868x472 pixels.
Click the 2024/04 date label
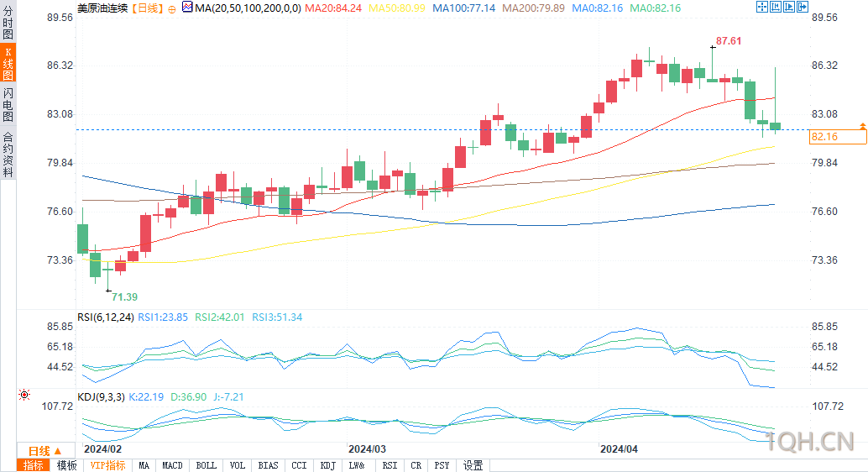point(619,448)
